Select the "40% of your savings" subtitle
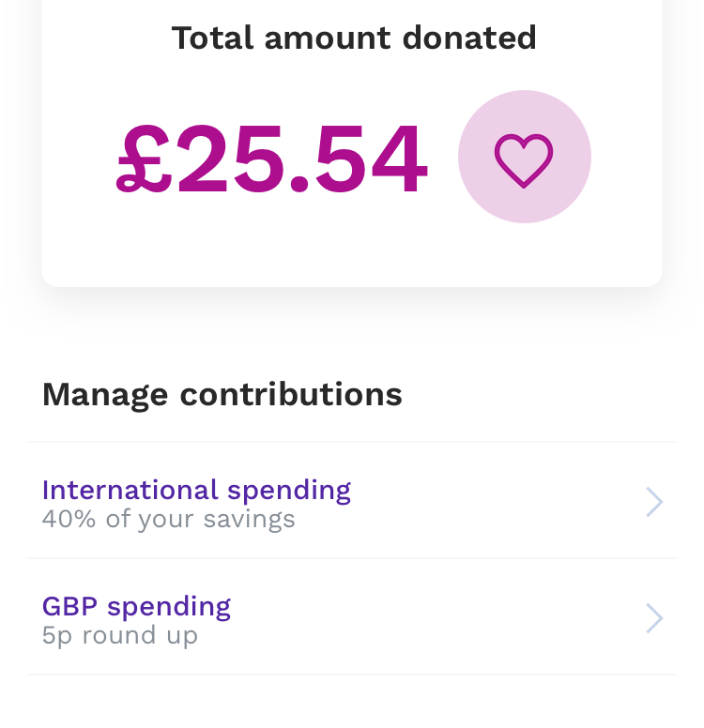Screen dimensions: 704x728 coord(168,519)
